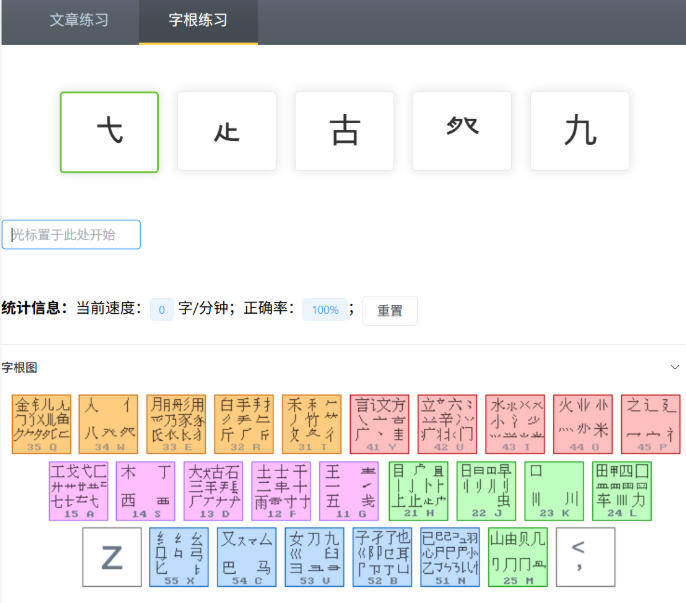The image size is (686, 603).
Task: Click the 51 N key 已 radicals
Action: tap(450, 557)
